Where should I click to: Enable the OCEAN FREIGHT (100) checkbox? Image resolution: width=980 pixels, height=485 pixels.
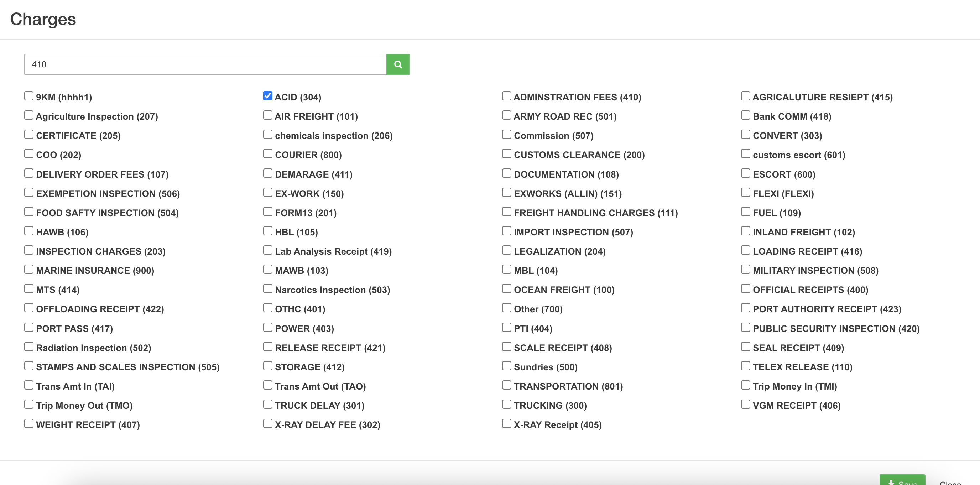click(x=506, y=289)
